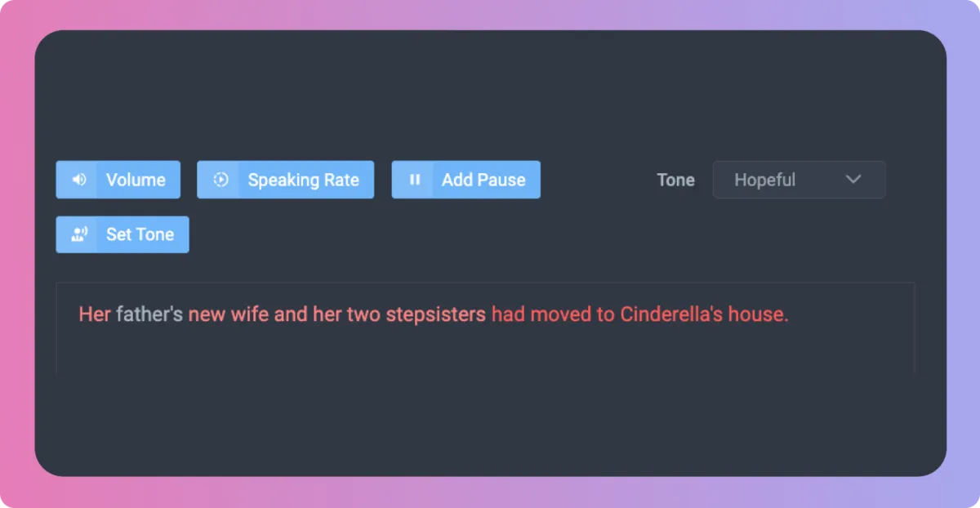Click the word "two" in the sentence
The image size is (980, 508).
click(x=363, y=314)
